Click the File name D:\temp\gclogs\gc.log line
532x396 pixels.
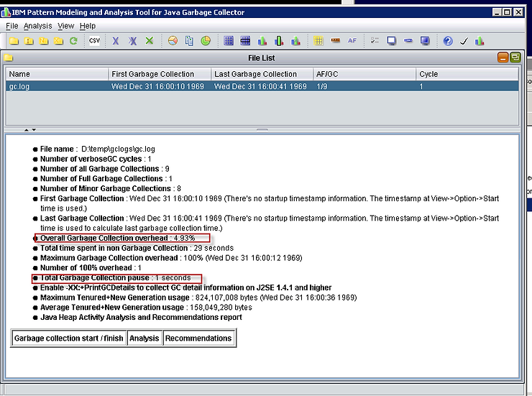pyautogui.click(x=97, y=149)
